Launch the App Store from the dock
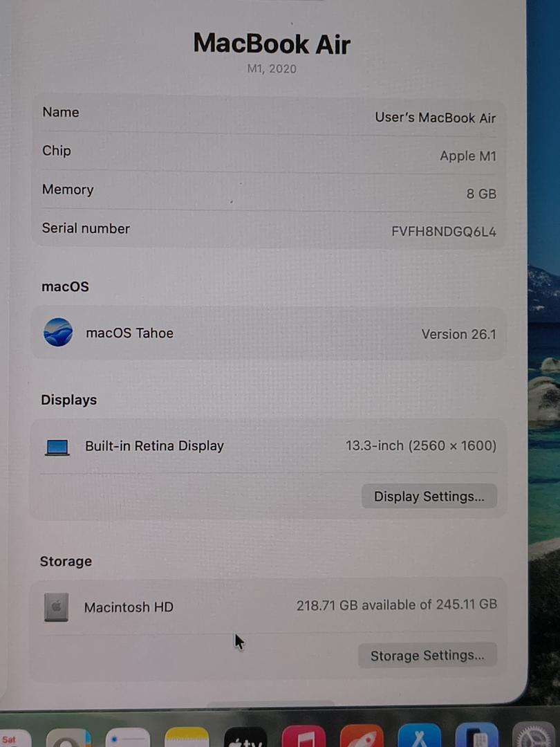The width and height of the screenshot is (560, 747). pos(420,737)
